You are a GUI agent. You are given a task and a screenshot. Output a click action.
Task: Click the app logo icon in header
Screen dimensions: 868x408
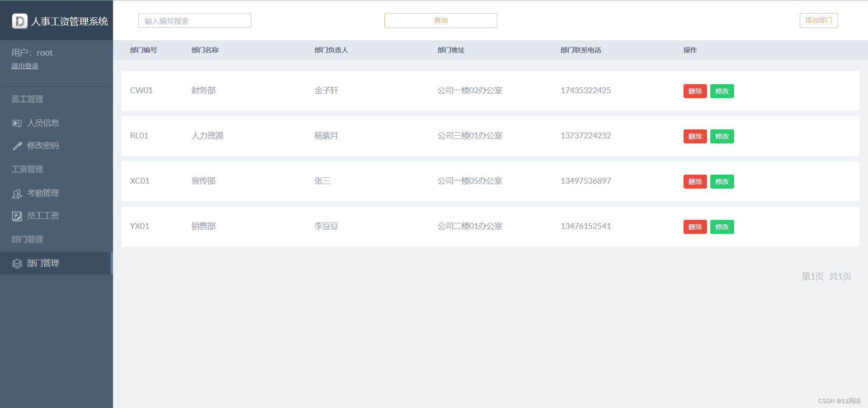19,21
